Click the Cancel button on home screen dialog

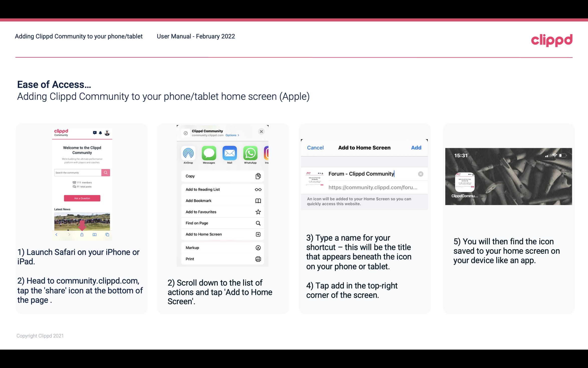pyautogui.click(x=315, y=147)
